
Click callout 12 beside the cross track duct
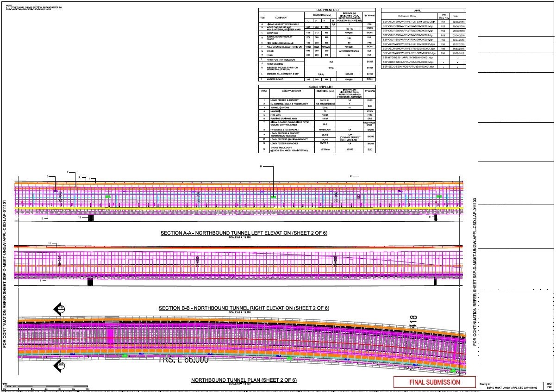click(79, 217)
